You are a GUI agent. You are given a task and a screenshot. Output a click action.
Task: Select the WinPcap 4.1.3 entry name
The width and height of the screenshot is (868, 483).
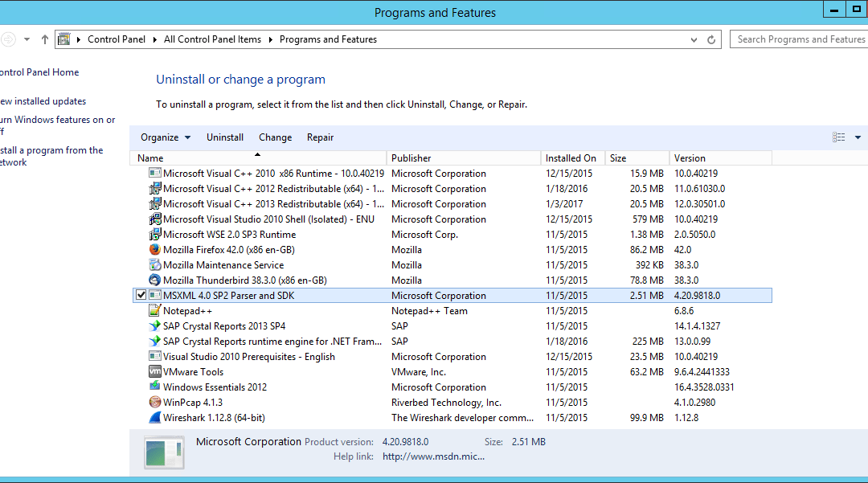coord(193,402)
